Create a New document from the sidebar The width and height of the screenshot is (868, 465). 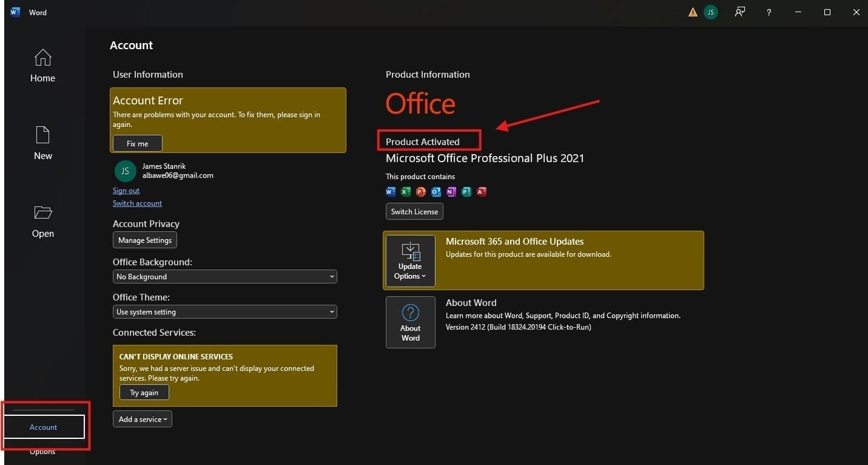[x=42, y=143]
